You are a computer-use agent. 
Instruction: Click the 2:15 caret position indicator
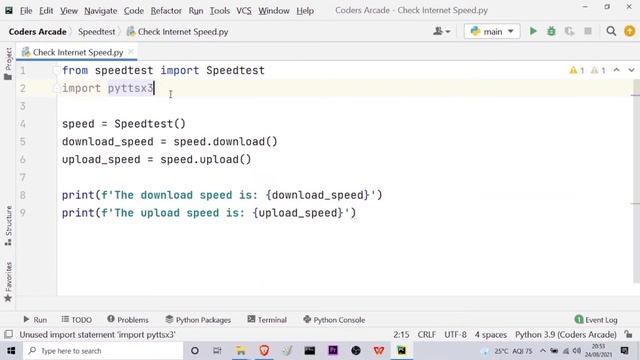click(x=401, y=334)
